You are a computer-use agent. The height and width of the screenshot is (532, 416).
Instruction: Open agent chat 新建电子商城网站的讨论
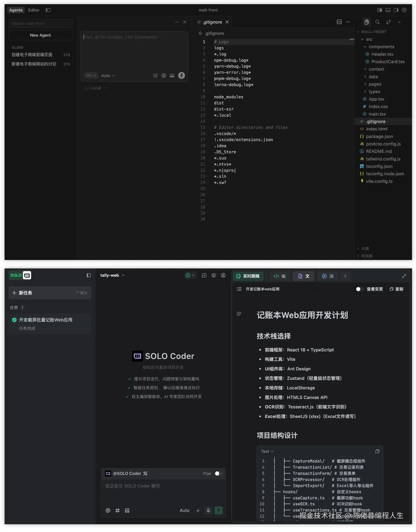(40, 64)
